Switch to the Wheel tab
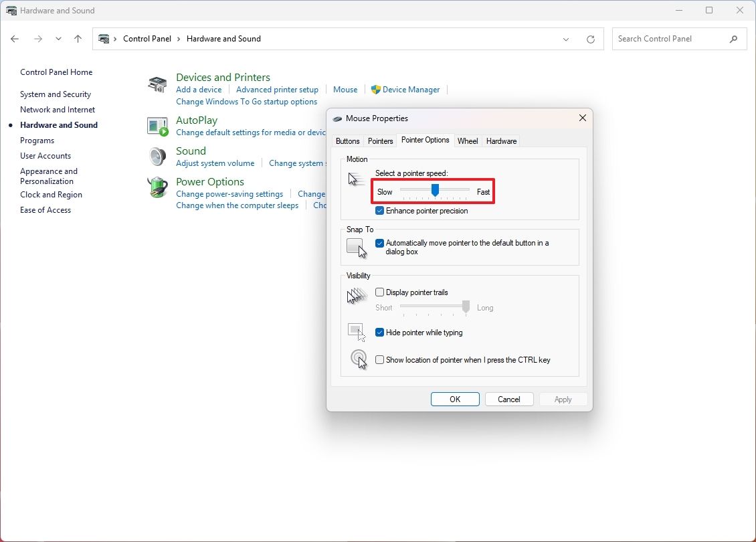This screenshot has width=756, height=542. [x=467, y=141]
